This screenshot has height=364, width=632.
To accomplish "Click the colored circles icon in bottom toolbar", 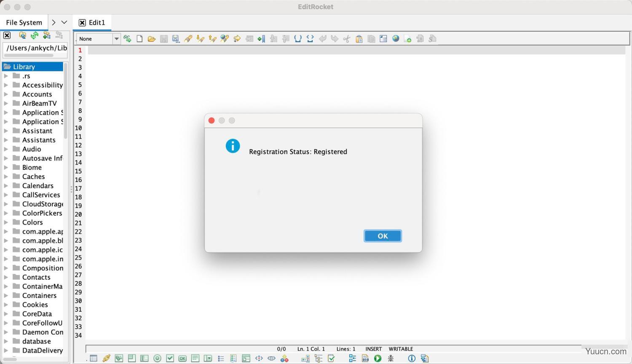I will (x=284, y=359).
